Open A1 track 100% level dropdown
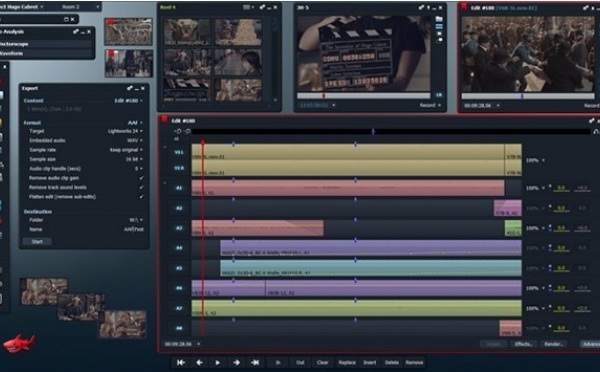Screen dimensions: 600x372 [x=535, y=188]
